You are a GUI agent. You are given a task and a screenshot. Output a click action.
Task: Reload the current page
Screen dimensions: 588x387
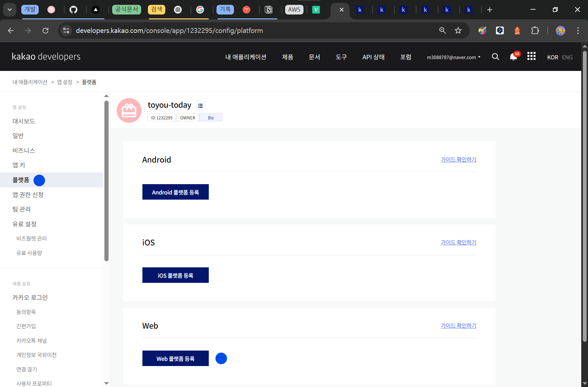tap(45, 31)
